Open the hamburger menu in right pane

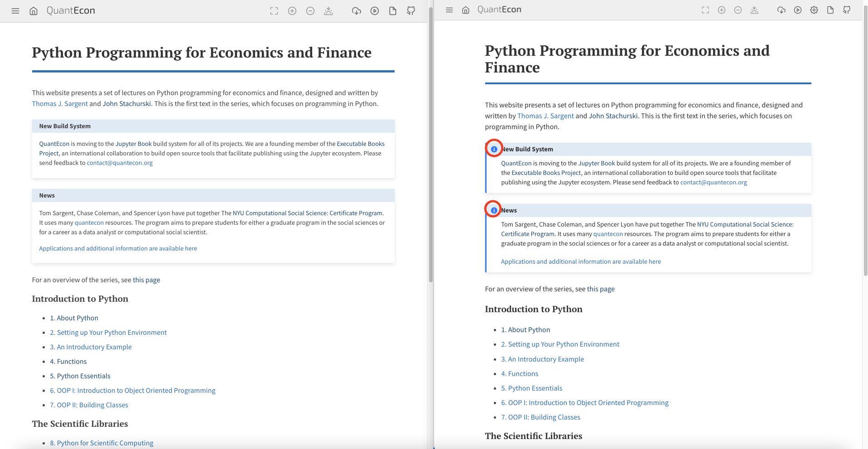pyautogui.click(x=449, y=10)
